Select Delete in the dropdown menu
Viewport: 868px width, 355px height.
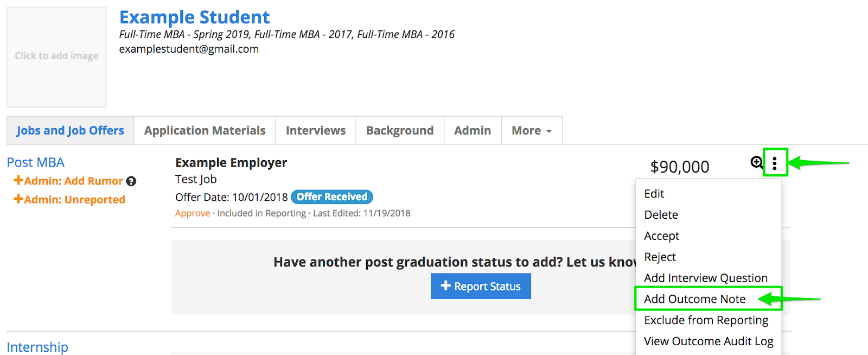[661, 215]
